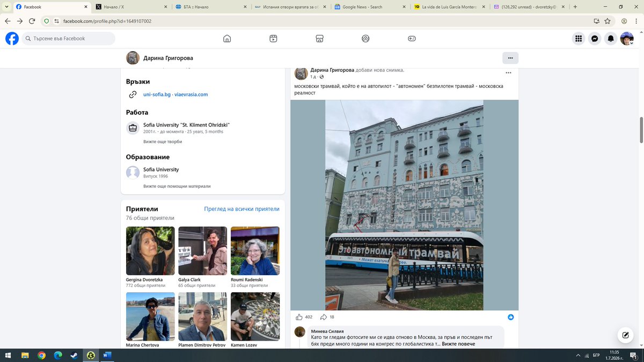
Task: Click the post's "1 д" timestamp
Action: coord(313,77)
